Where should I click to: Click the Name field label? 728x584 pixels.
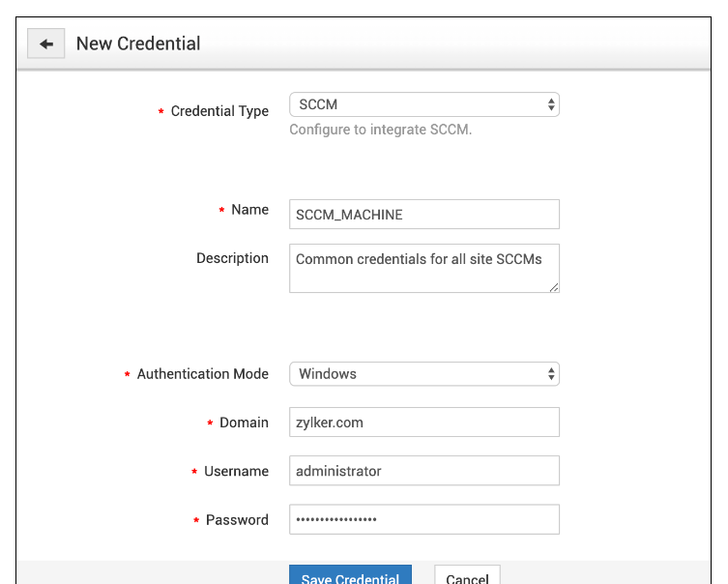pos(249,210)
